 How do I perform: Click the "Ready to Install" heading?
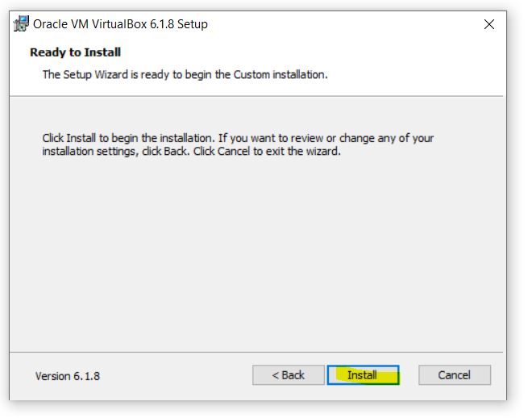(75, 52)
